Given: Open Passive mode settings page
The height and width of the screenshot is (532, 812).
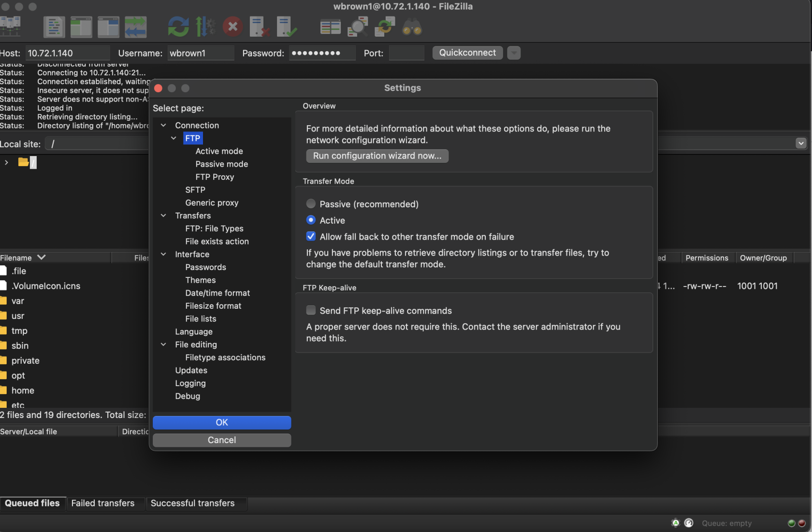Looking at the screenshot, I should (x=221, y=164).
